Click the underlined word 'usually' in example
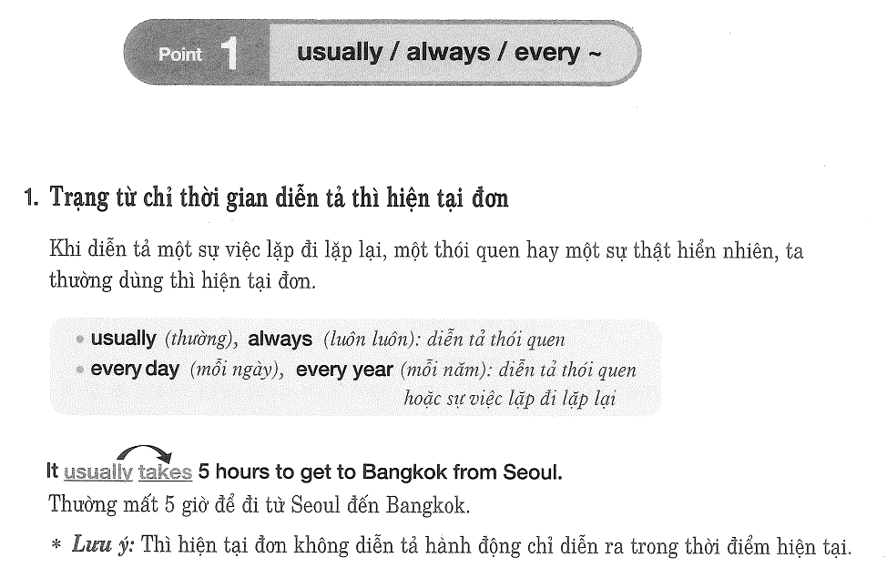The height and width of the screenshot is (588, 887). (x=98, y=472)
